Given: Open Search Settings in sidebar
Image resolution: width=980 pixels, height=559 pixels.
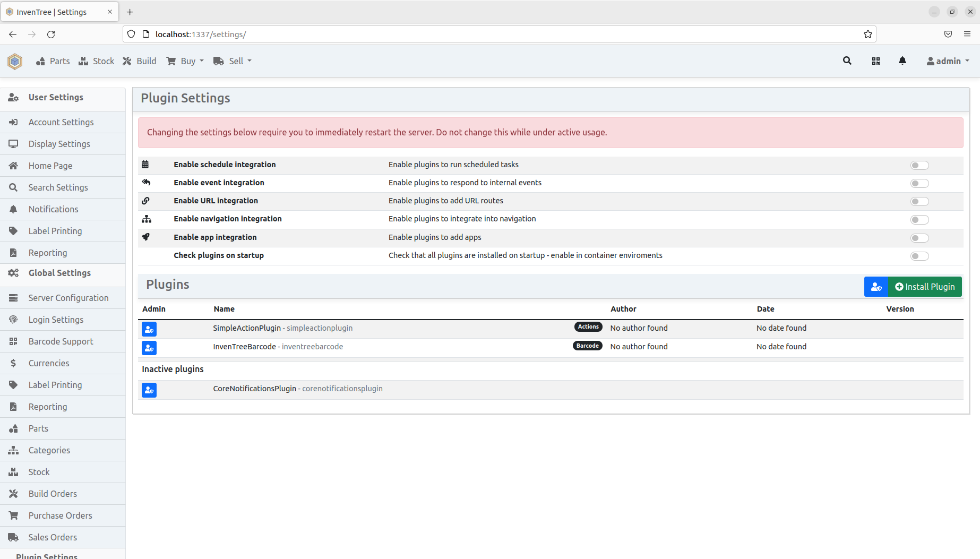Looking at the screenshot, I should click(63, 187).
